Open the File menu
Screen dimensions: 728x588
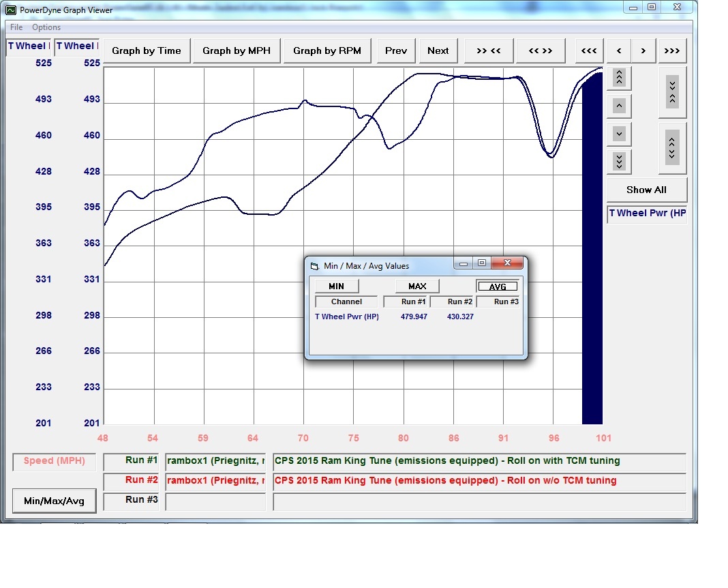(x=16, y=27)
